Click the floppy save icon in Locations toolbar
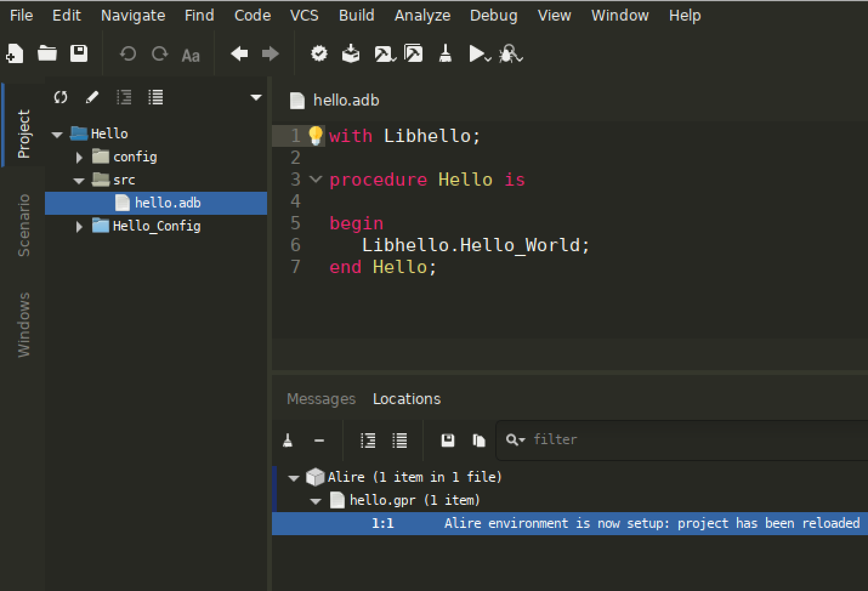The image size is (868, 591). [448, 441]
